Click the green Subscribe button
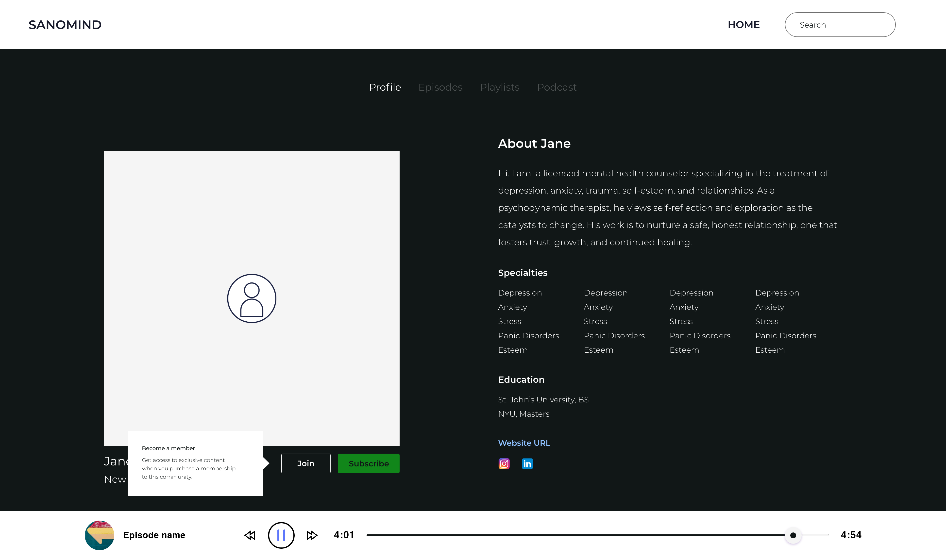 (x=369, y=463)
